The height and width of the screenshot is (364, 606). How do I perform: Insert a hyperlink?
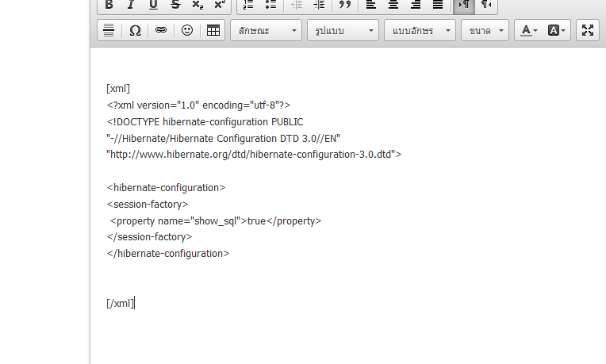click(x=161, y=30)
